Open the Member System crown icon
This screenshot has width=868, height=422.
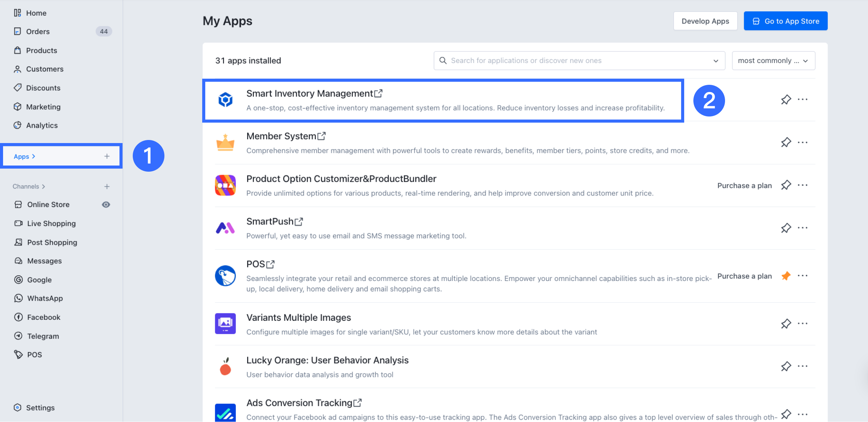(x=225, y=142)
